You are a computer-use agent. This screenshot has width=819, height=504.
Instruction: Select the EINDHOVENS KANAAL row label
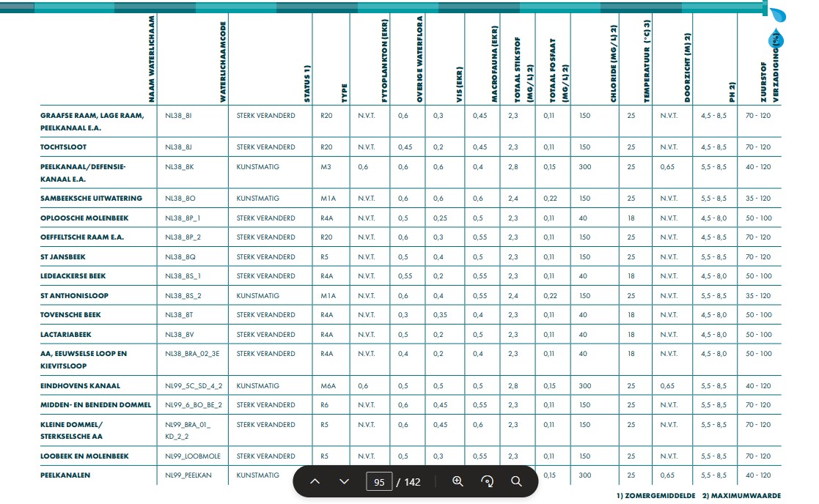(x=80, y=386)
